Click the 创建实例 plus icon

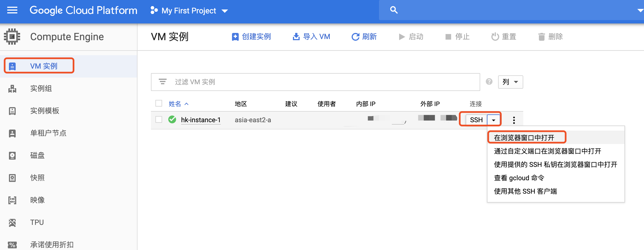pyautogui.click(x=235, y=37)
